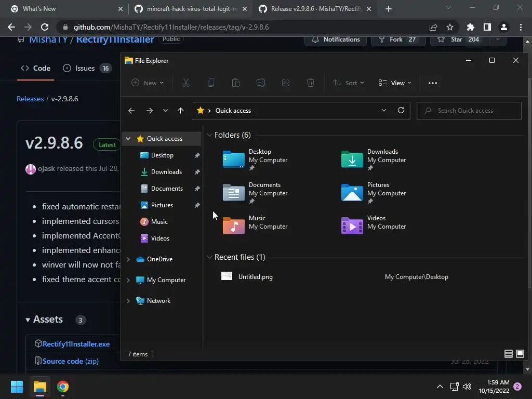This screenshot has width=532, height=399.
Task: Open the Desktop folder tile
Action: click(x=255, y=159)
